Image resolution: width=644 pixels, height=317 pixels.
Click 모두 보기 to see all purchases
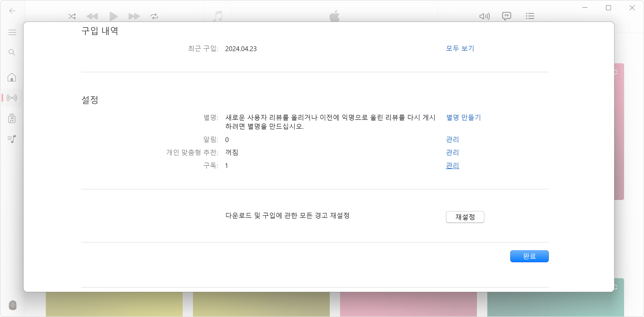[460, 48]
